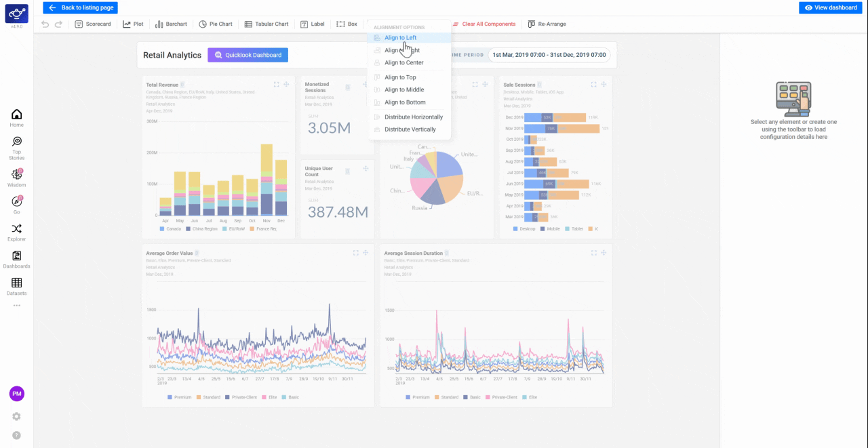Click the Re-Arrange toolbar button
868x448 pixels.
click(x=547, y=24)
